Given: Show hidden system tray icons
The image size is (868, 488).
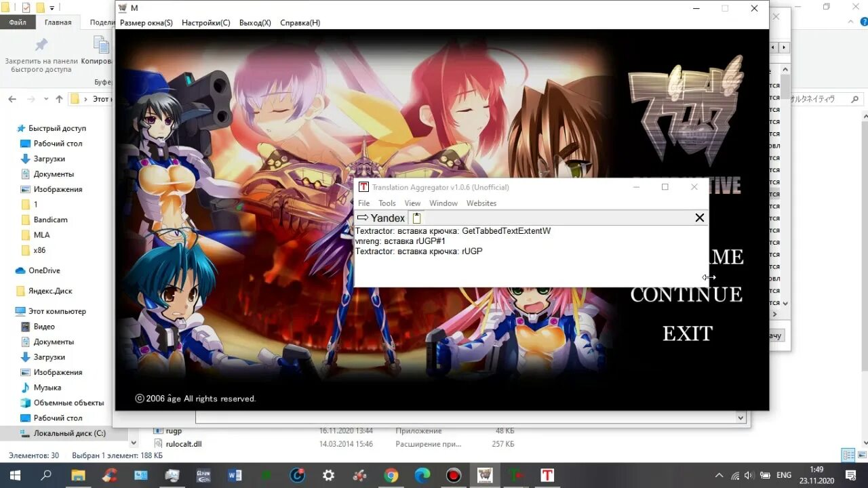Looking at the screenshot, I should [719, 475].
